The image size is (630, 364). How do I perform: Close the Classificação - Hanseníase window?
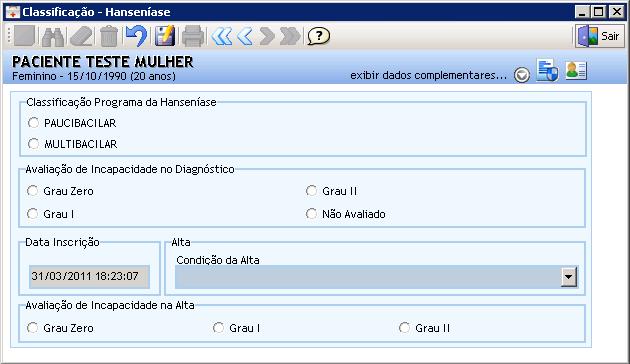click(x=616, y=12)
